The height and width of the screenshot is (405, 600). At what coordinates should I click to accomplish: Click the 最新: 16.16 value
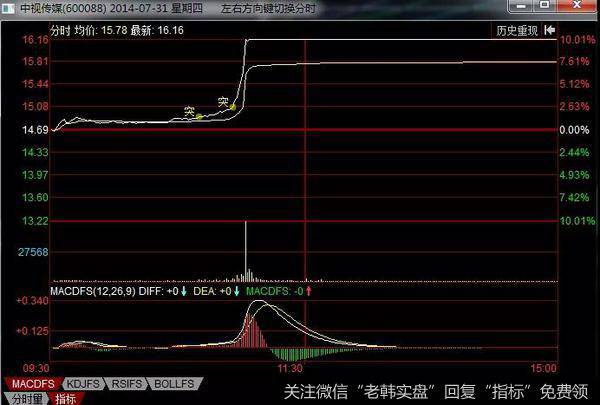click(x=157, y=30)
